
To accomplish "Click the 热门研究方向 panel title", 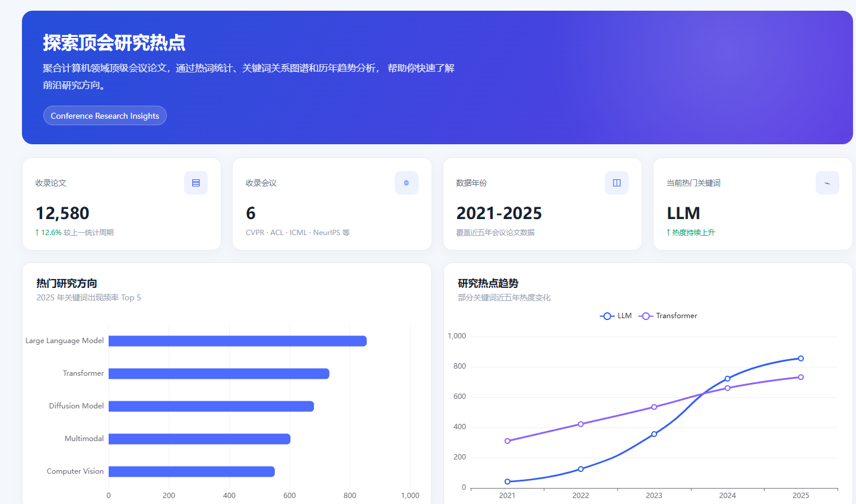I will [66, 283].
